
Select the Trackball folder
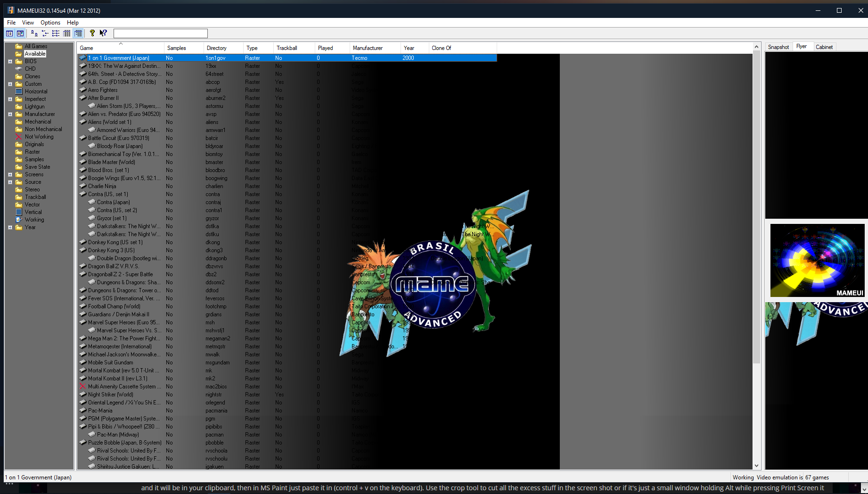pos(35,197)
